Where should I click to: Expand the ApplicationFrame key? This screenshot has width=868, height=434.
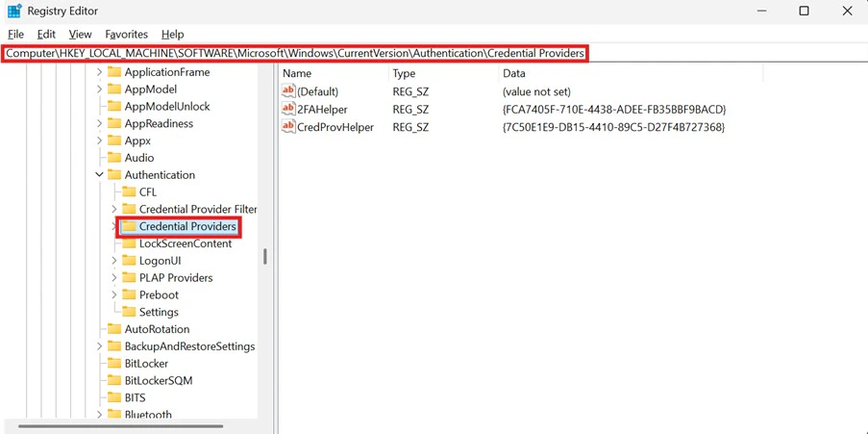100,72
